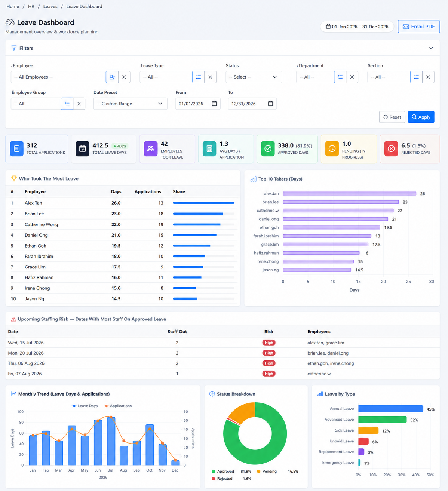
Task: Click the From date 01/01/2026 field
Action: (198, 104)
